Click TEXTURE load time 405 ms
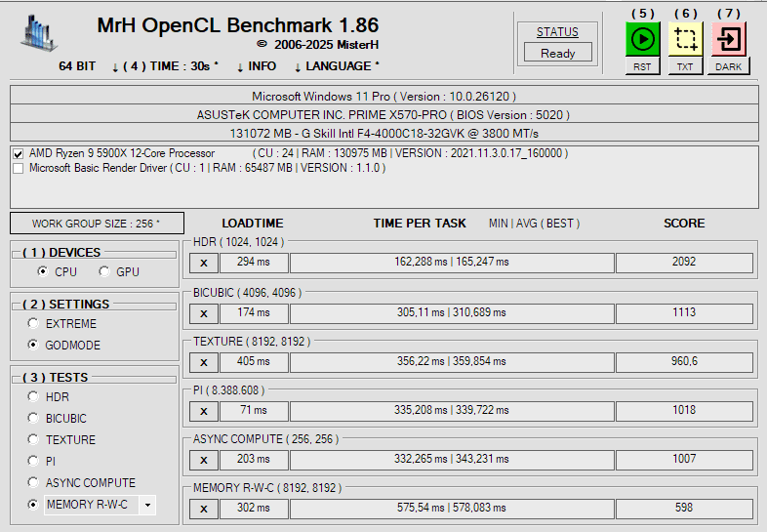This screenshot has width=767, height=532. click(x=254, y=362)
